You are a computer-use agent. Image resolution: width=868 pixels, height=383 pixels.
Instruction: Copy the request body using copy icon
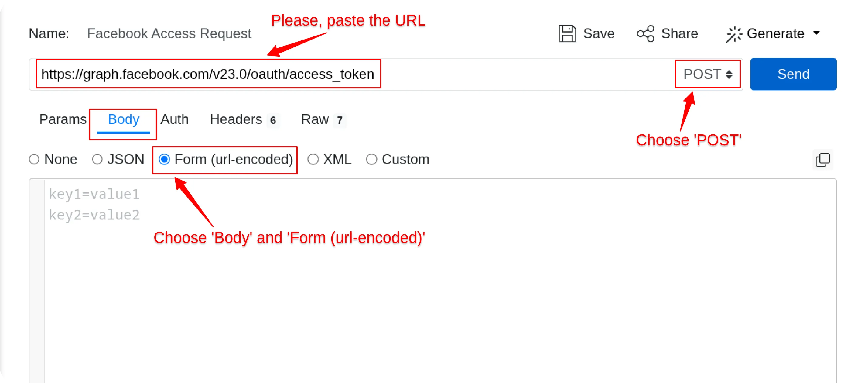pos(822,160)
